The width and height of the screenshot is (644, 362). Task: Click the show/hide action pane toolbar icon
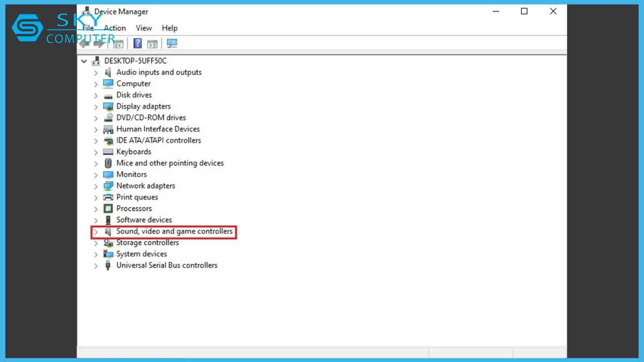click(152, 44)
